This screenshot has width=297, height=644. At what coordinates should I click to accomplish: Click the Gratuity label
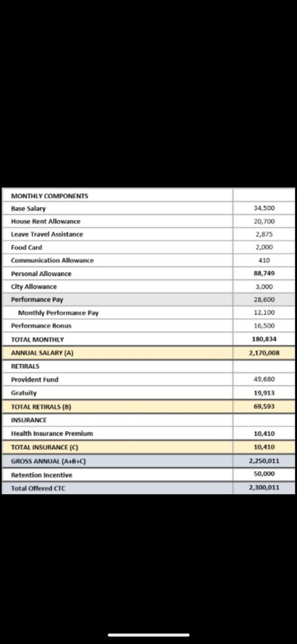[24, 393]
